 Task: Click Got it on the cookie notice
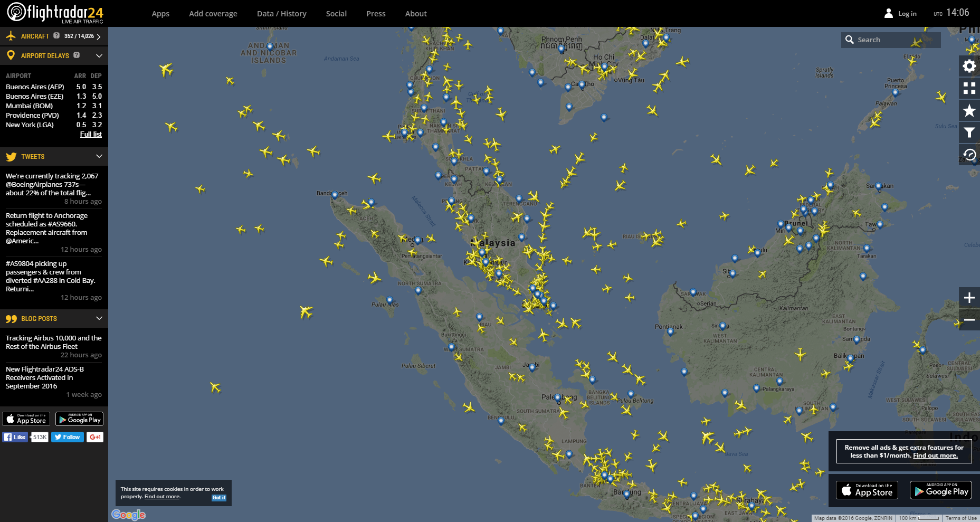click(219, 498)
